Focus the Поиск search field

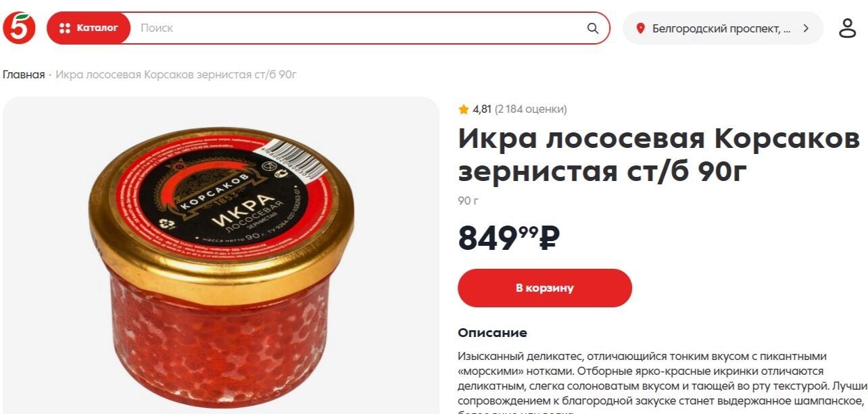pyautogui.click(x=358, y=28)
